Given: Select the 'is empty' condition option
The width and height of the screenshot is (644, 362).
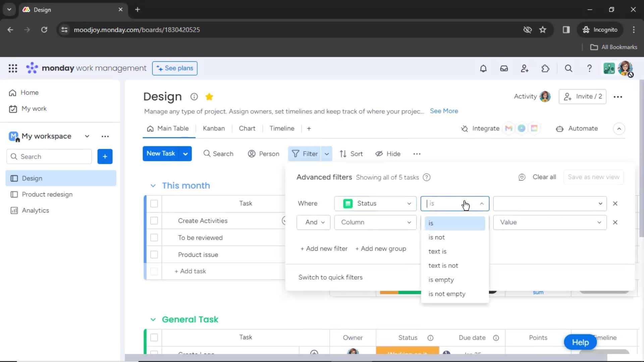Looking at the screenshot, I should tap(454, 280).
